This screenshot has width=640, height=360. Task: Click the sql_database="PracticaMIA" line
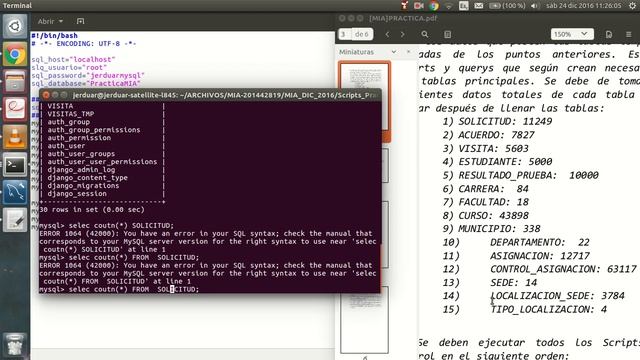[86, 83]
